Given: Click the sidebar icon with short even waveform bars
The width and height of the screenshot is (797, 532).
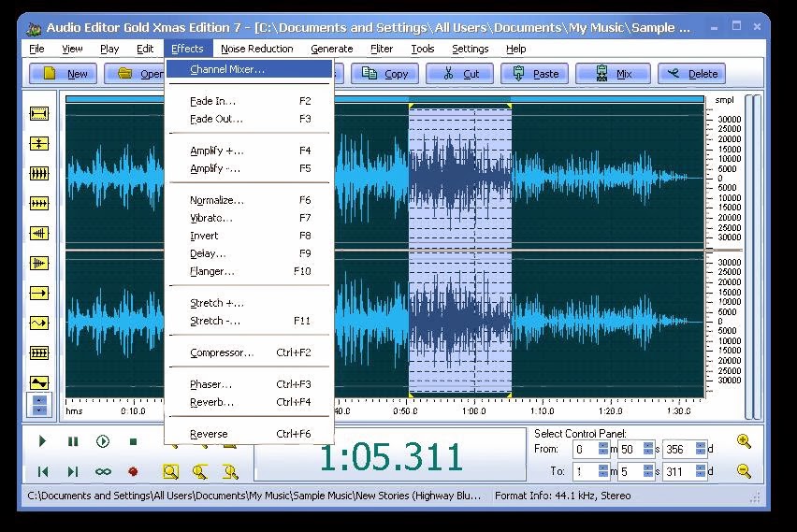Looking at the screenshot, I should pyautogui.click(x=39, y=203).
